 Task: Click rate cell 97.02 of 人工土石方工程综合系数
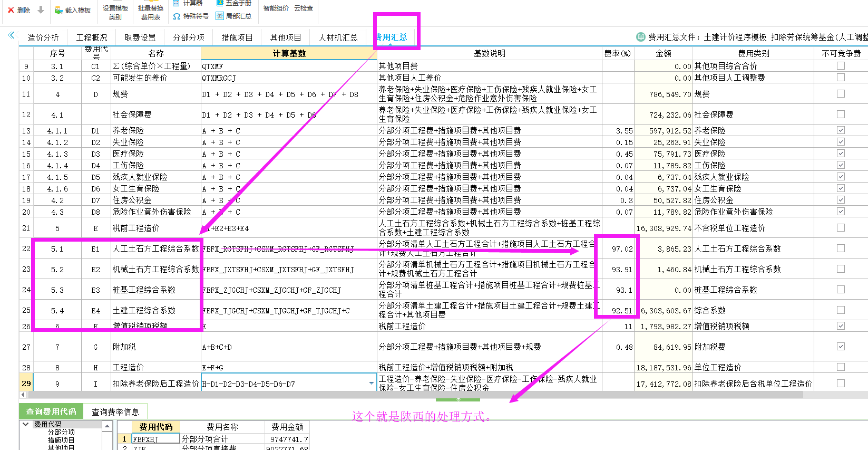point(618,248)
